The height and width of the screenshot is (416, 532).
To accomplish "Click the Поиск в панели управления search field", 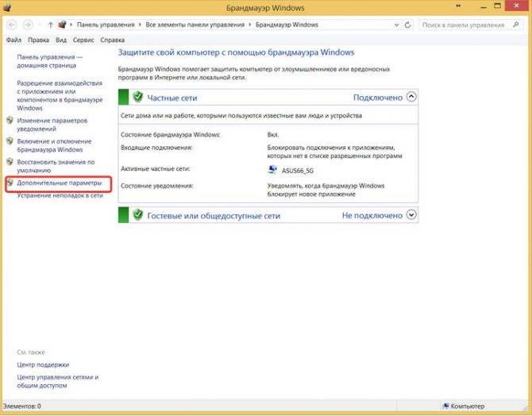I will (x=467, y=25).
